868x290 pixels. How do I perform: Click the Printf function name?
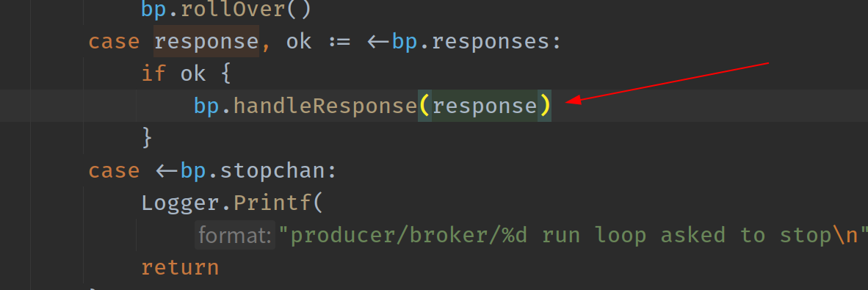[x=273, y=203]
